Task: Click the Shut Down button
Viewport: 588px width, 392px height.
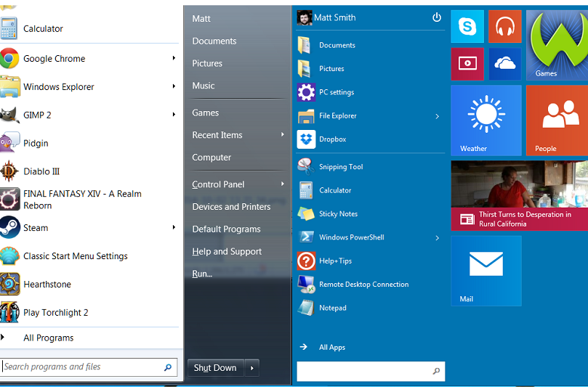Action: (215, 368)
